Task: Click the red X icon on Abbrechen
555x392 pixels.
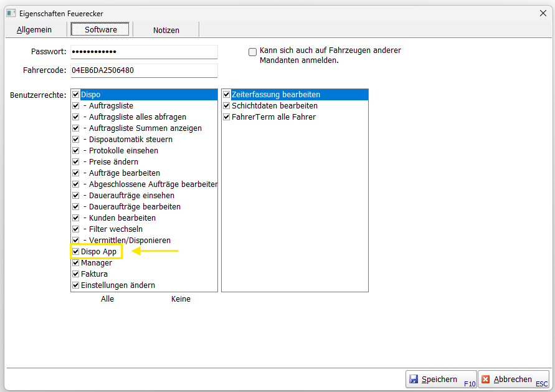Action: (486, 379)
